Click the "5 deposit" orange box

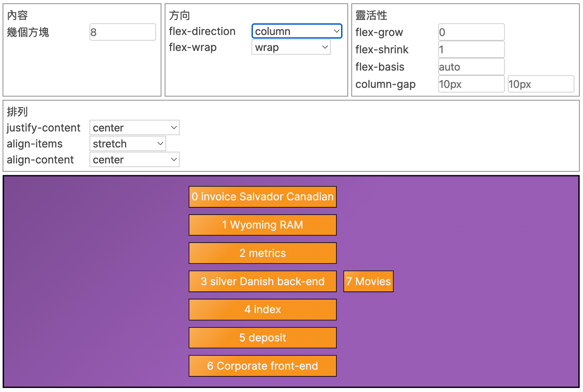262,338
